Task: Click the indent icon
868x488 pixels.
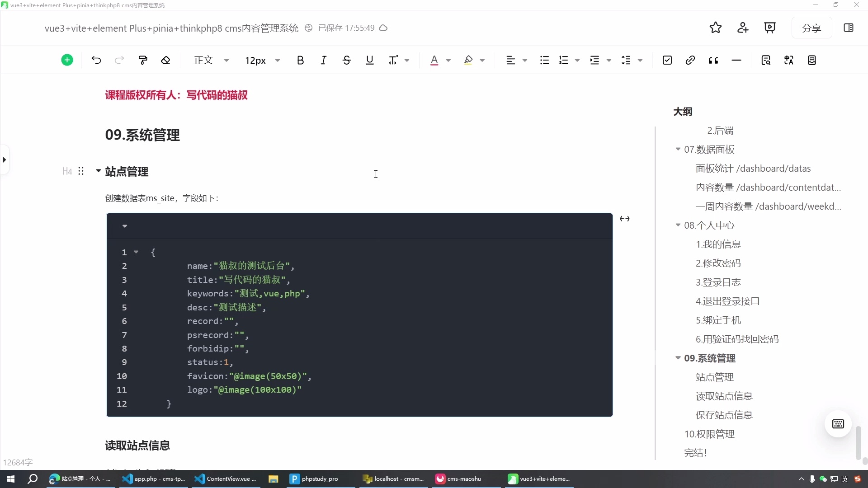Action: pyautogui.click(x=595, y=60)
